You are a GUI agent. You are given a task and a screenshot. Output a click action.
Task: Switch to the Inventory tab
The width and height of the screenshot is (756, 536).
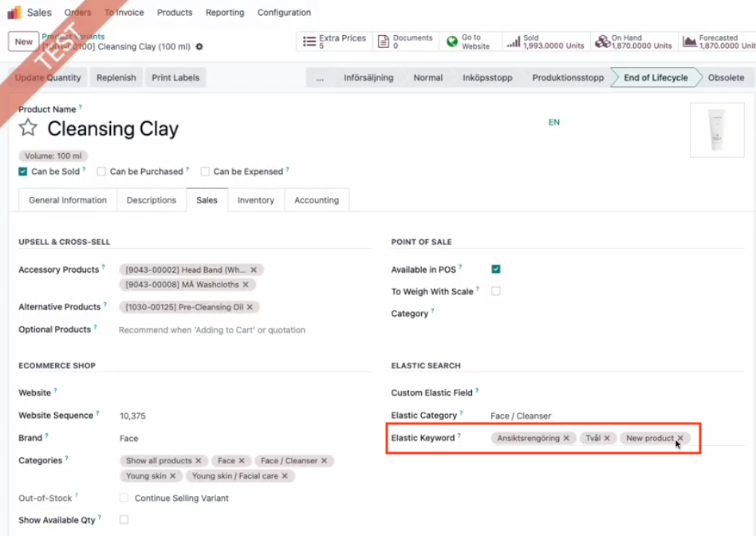coord(255,200)
